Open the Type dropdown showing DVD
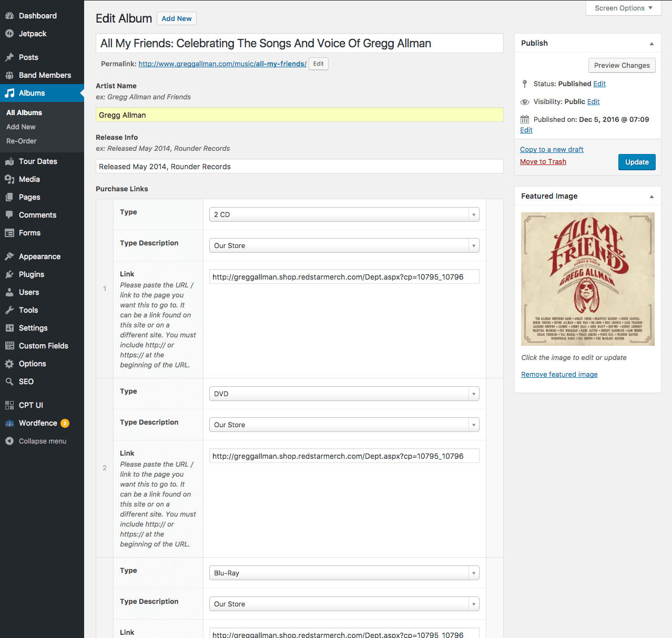Viewport: 672px width, 638px height. tap(344, 394)
